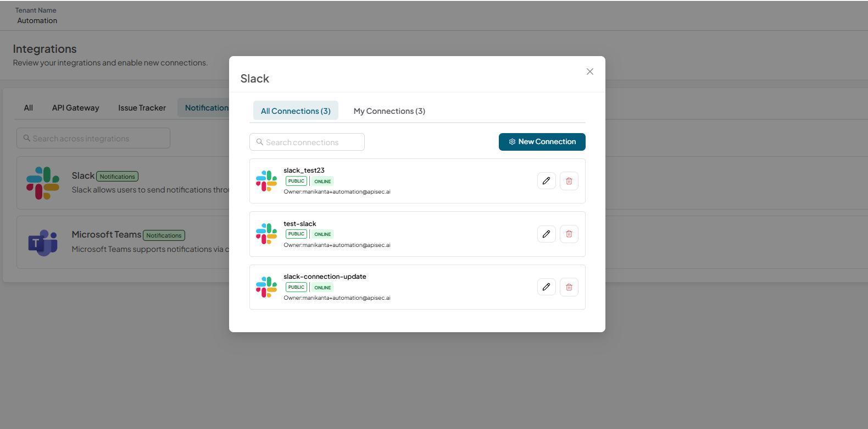Click ONLINE badge on slack-connection-update
Screen dimensions: 868x429
pyautogui.click(x=322, y=288)
